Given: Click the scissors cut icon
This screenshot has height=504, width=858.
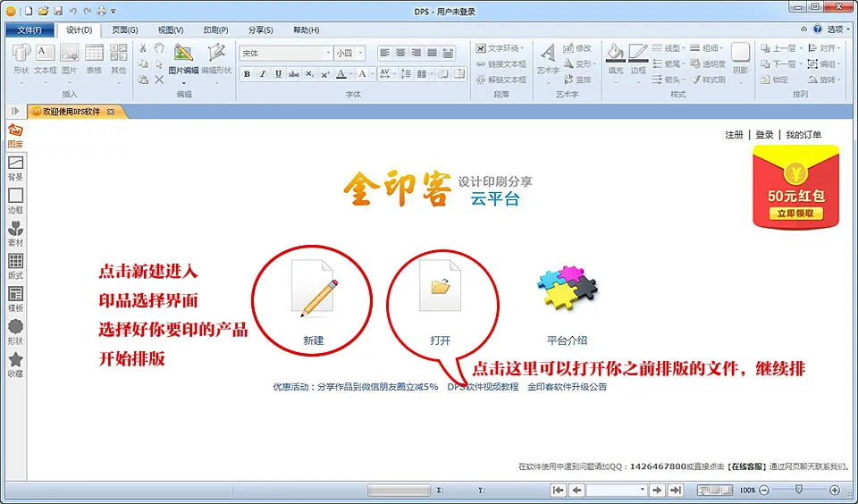Looking at the screenshot, I should point(143,48).
